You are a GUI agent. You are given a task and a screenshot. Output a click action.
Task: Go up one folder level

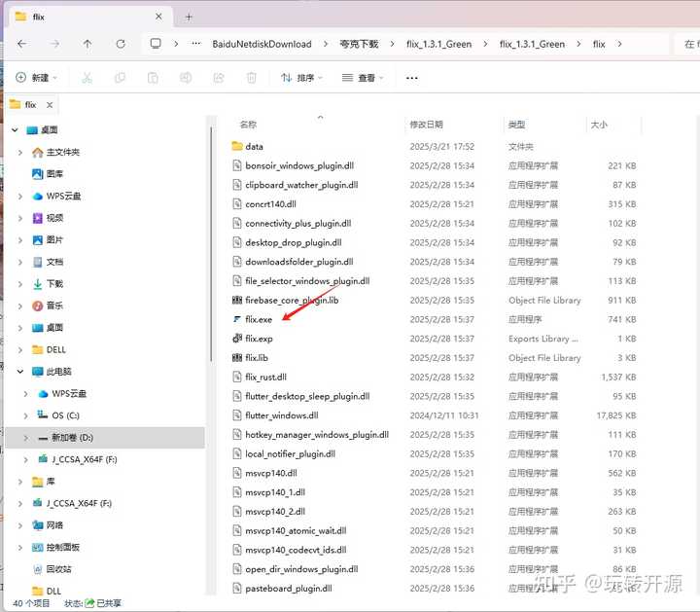point(87,44)
